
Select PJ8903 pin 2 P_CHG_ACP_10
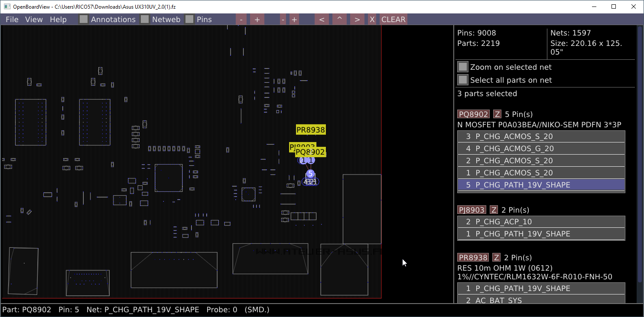541,222
